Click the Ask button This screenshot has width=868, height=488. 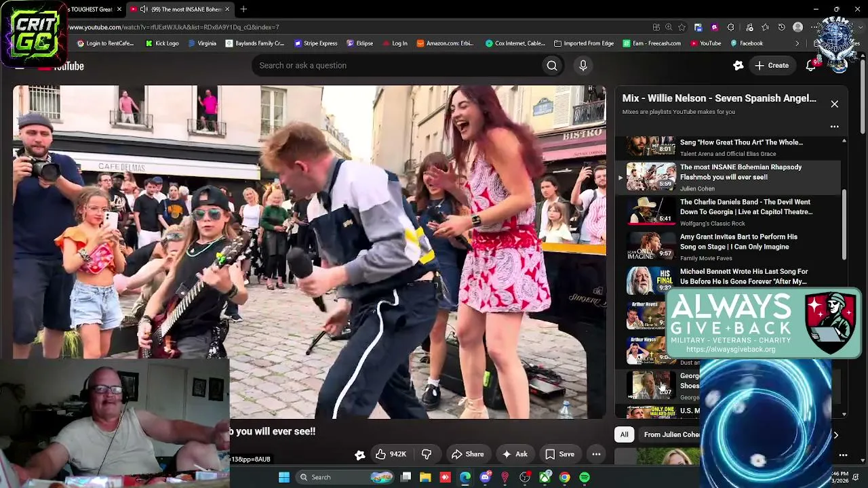tap(515, 454)
